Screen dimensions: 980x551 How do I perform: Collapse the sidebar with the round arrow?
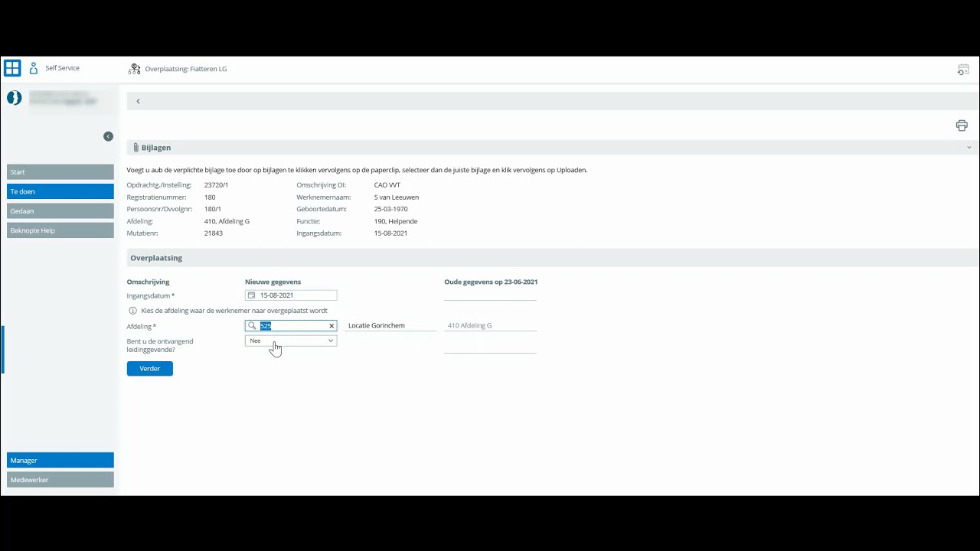[108, 136]
